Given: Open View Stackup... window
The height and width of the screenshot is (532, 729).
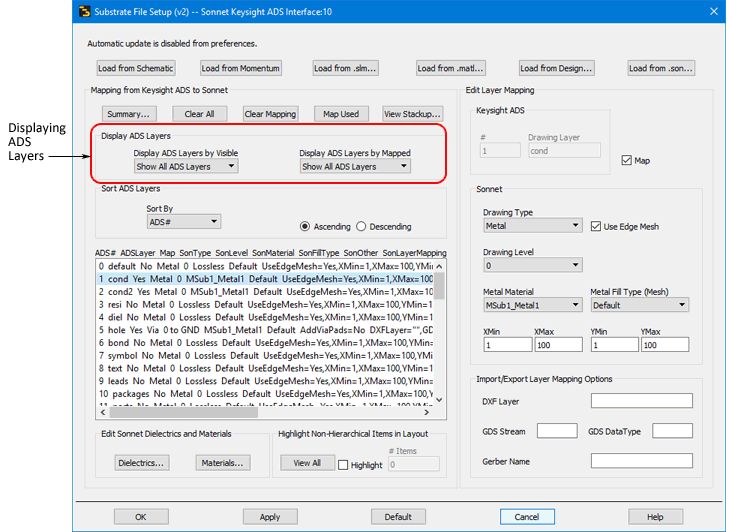Looking at the screenshot, I should pyautogui.click(x=412, y=114).
